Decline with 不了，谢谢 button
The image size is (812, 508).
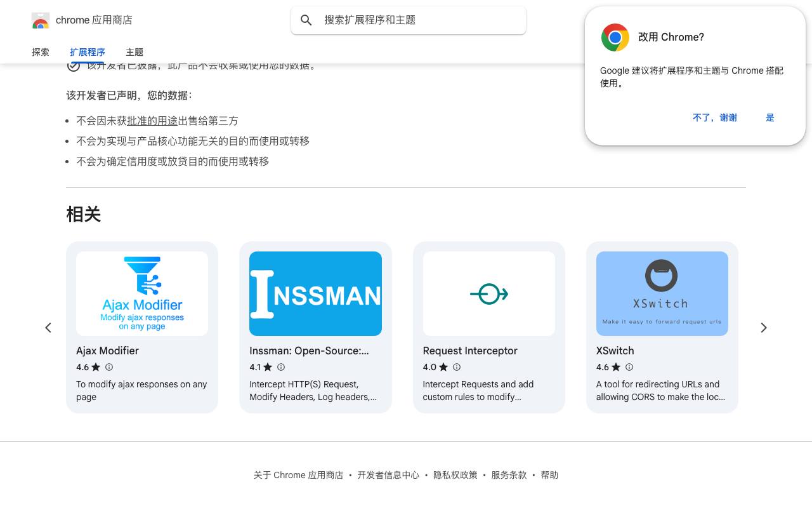[x=715, y=117]
